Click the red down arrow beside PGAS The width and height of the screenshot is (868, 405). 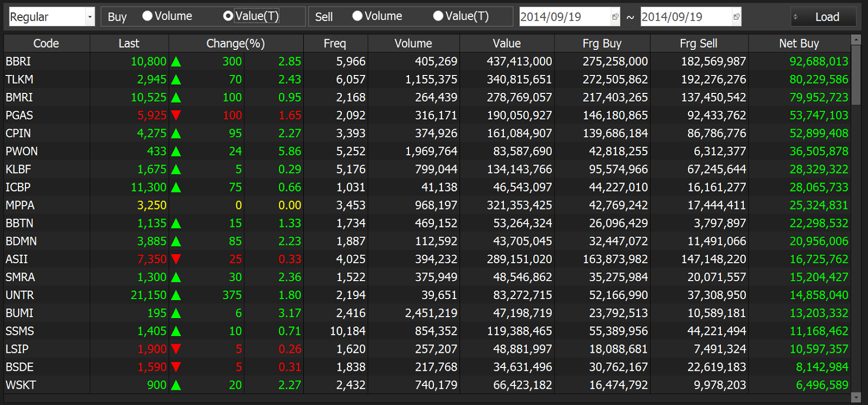click(x=176, y=115)
